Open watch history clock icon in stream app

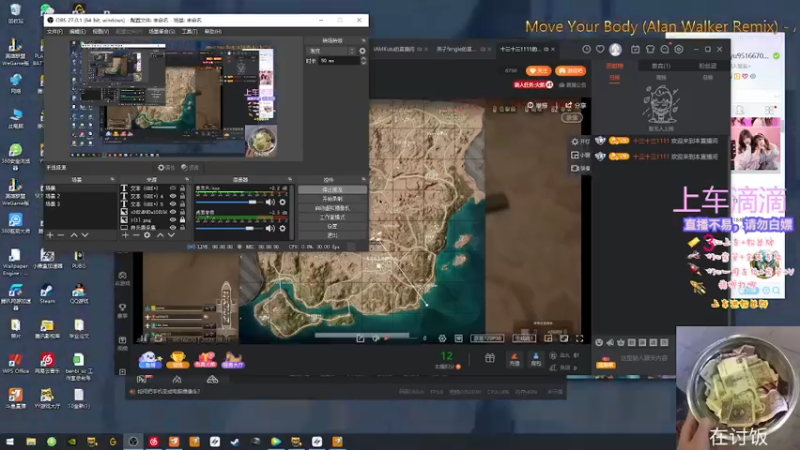586,49
